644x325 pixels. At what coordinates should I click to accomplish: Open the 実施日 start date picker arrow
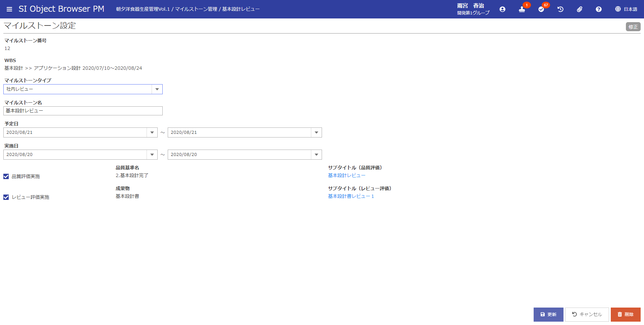pos(152,155)
